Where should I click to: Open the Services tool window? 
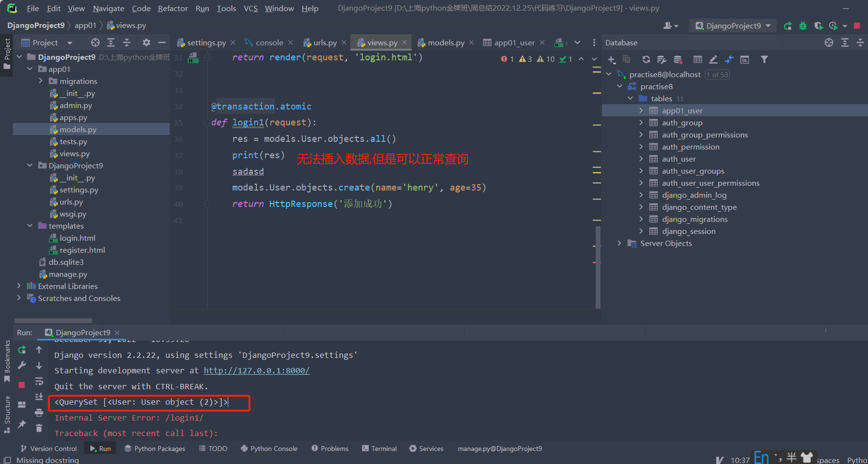426,449
